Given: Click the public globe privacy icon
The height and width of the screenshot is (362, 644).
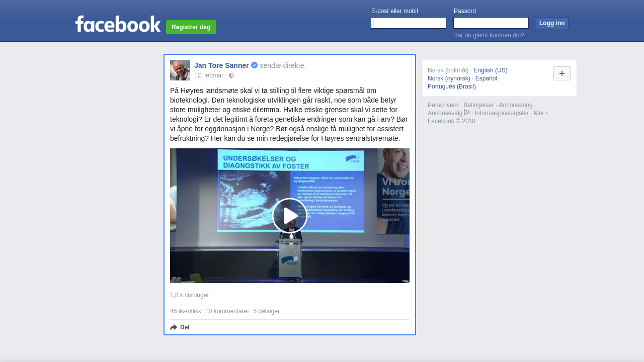Looking at the screenshot, I should tap(231, 75).
